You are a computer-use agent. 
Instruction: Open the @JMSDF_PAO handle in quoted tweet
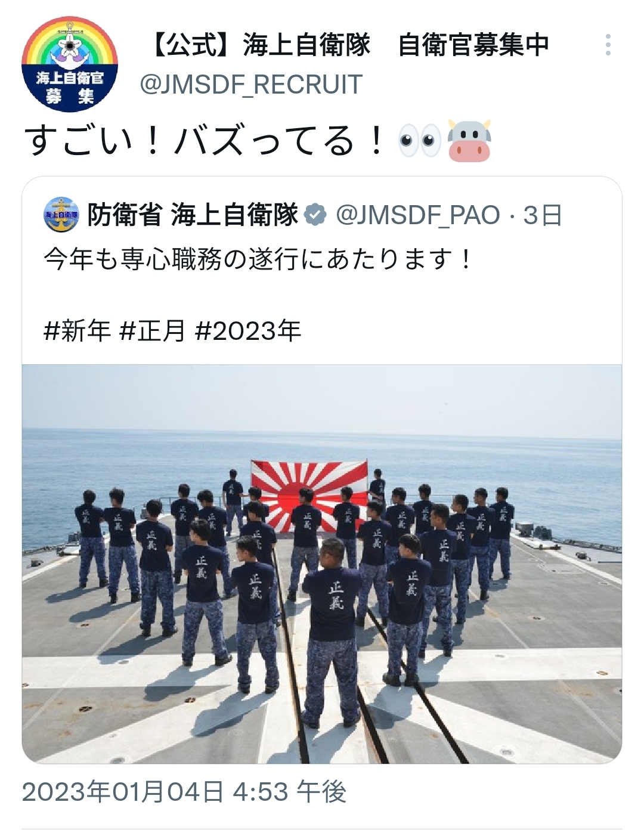(418, 215)
